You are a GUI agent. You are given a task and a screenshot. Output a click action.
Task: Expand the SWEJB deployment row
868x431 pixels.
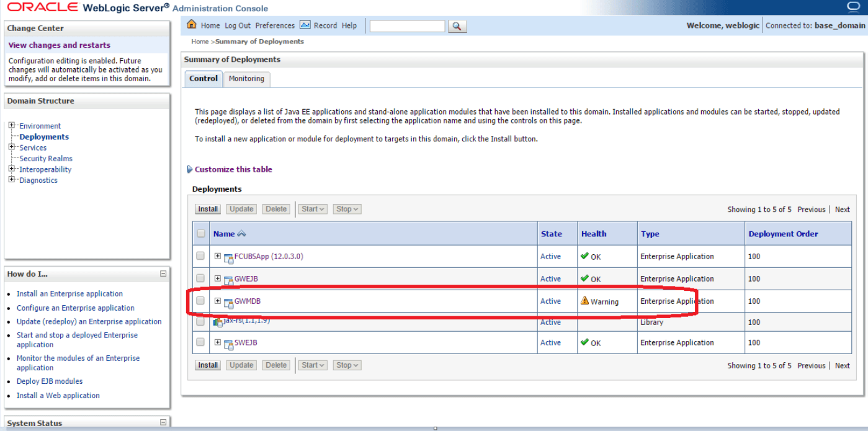218,342
